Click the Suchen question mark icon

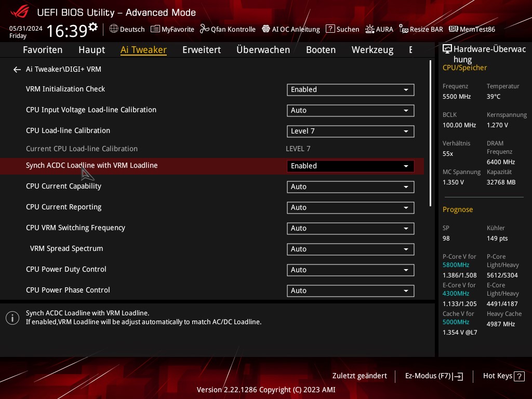click(x=330, y=29)
